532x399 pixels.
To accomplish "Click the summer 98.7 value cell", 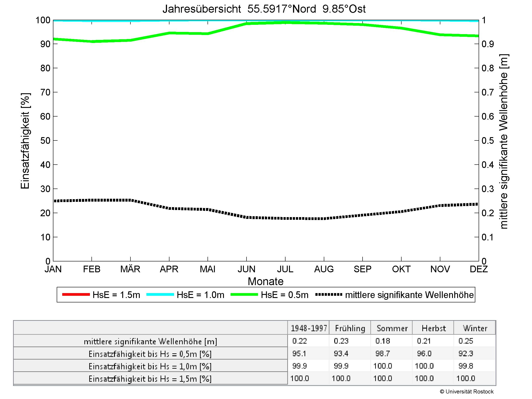I will click(382, 354).
